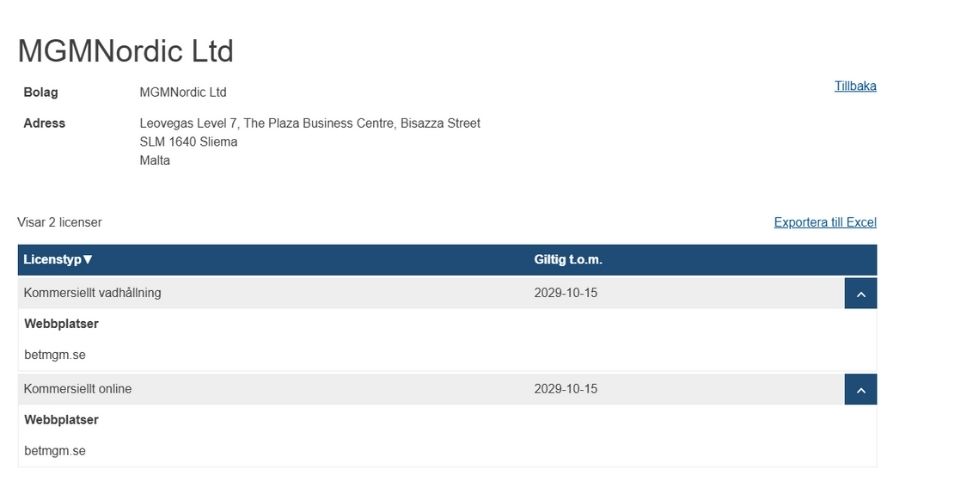This screenshot has width=960, height=500.
Task: Collapse the Kommersiellt online row chevron
Action: coord(860,389)
